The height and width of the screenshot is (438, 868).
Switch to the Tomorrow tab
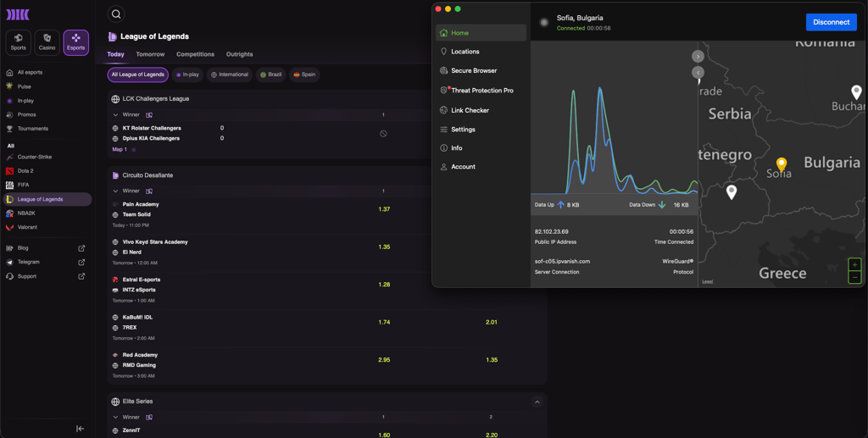coord(150,54)
